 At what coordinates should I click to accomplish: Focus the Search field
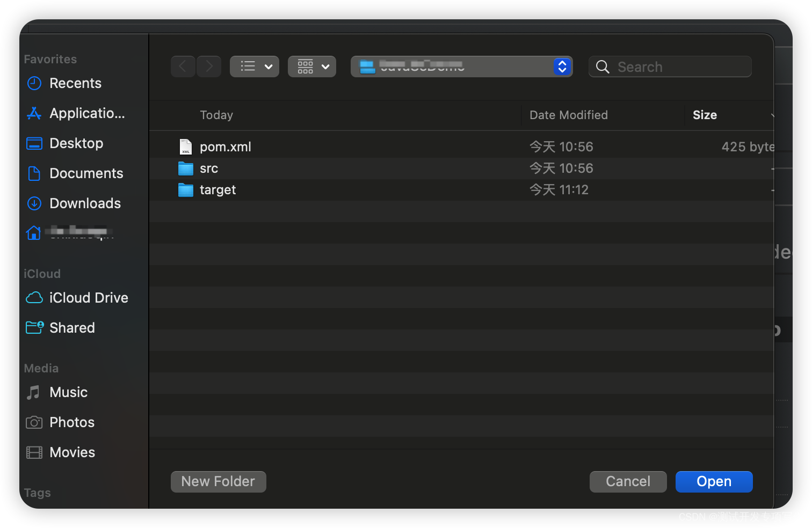670,67
